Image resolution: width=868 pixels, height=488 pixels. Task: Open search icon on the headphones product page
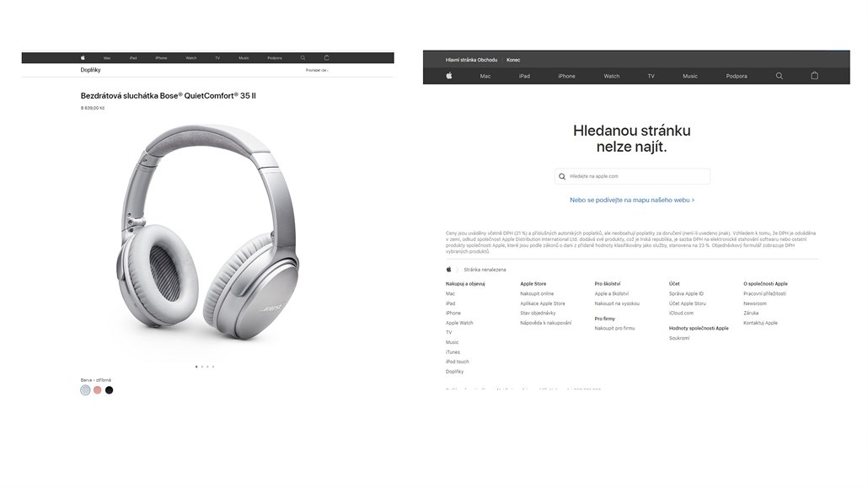303,57
